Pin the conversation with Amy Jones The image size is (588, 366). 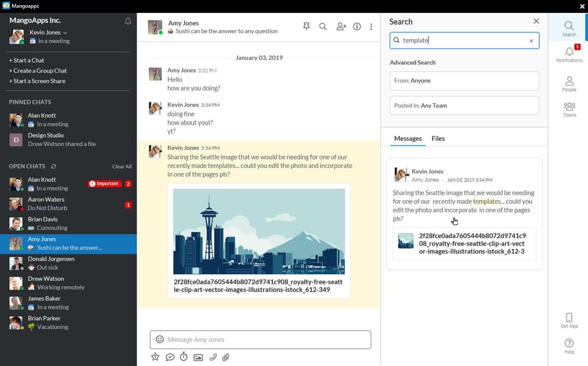306,27
